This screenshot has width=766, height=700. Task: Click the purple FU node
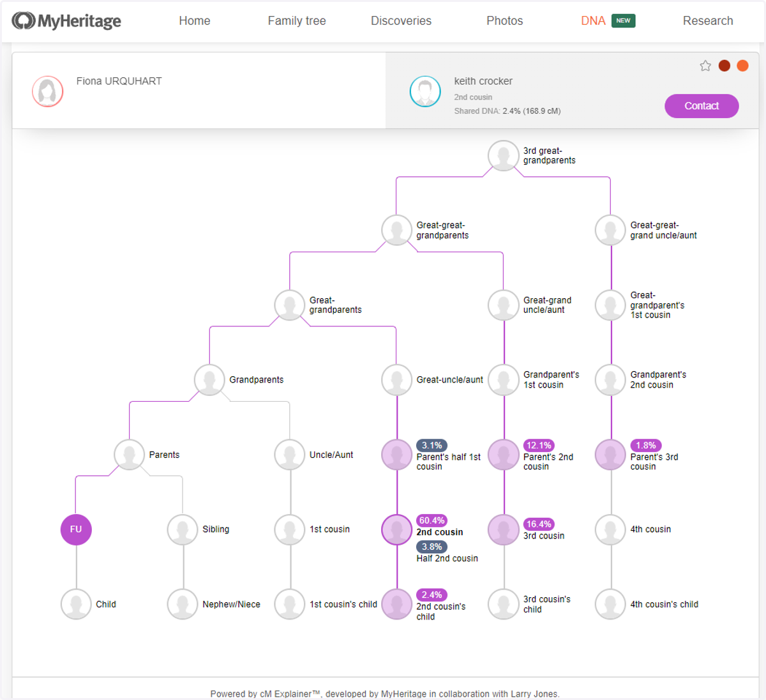click(76, 529)
